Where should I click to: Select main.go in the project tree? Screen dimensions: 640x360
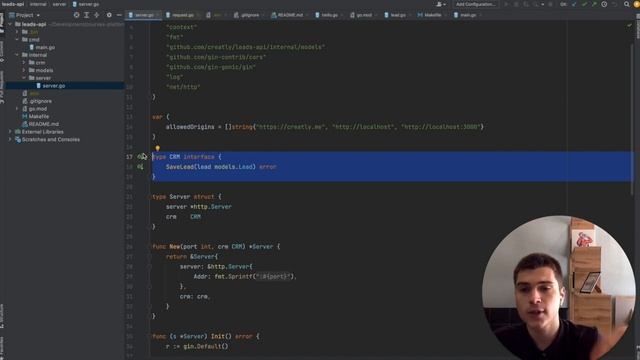(x=45, y=47)
